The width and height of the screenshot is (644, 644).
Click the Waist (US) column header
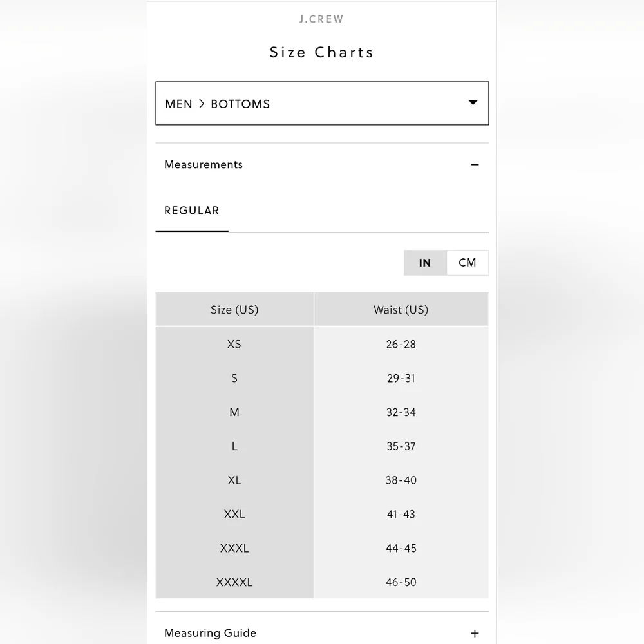coord(401,309)
